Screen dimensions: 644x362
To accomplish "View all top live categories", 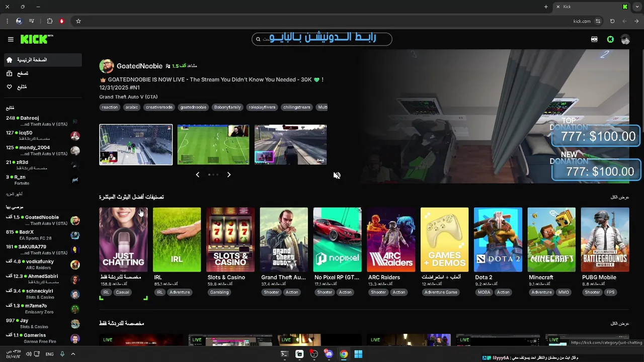I will (x=620, y=197).
